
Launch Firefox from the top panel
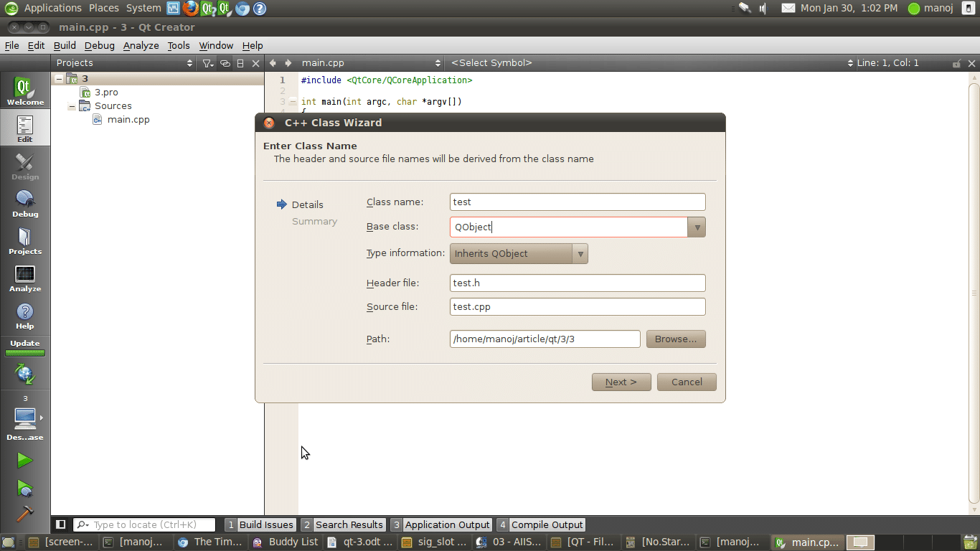pos(190,9)
